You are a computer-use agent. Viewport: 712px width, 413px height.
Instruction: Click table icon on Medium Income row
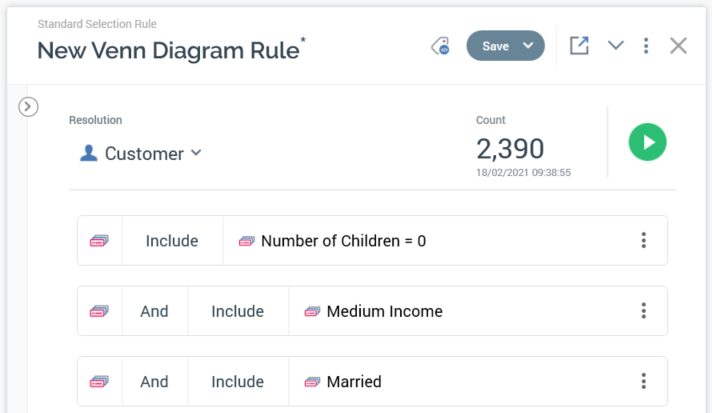click(100, 311)
